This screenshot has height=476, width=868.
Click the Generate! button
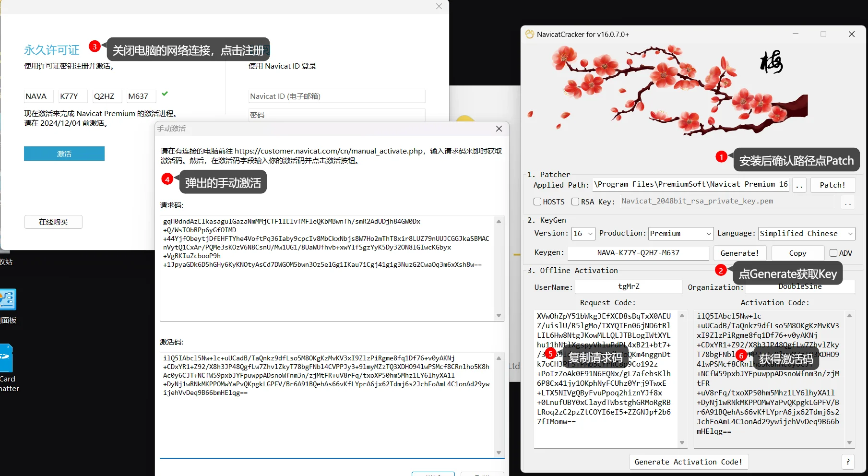(x=740, y=253)
